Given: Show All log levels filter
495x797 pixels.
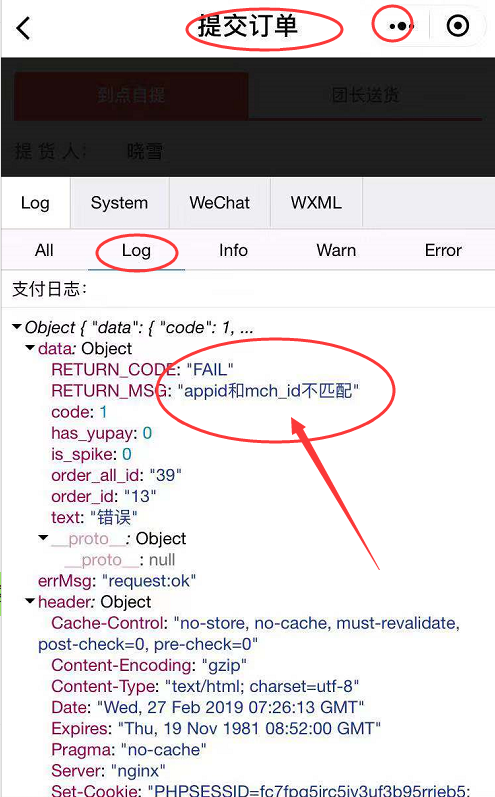Looking at the screenshot, I should pos(44,250).
